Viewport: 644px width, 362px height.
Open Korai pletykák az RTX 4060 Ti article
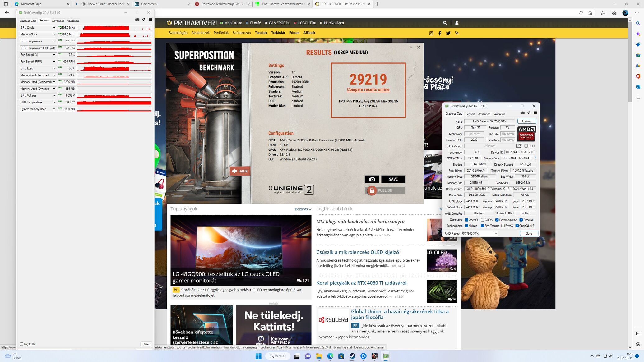(361, 283)
